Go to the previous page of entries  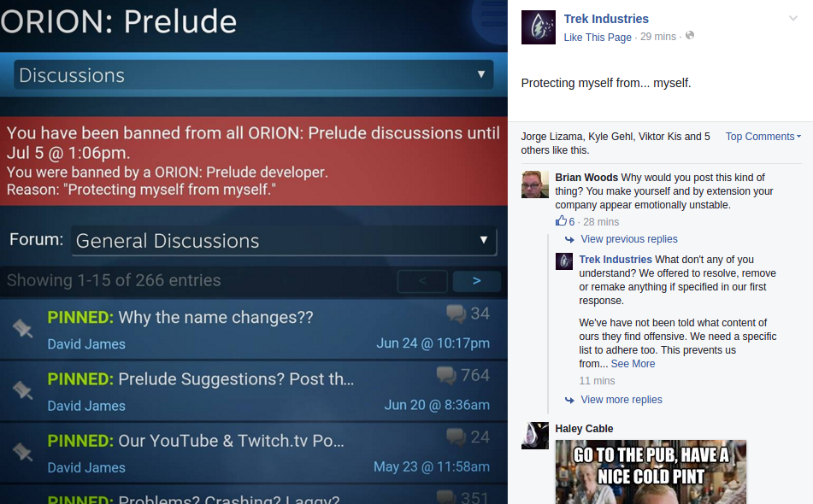click(x=422, y=281)
